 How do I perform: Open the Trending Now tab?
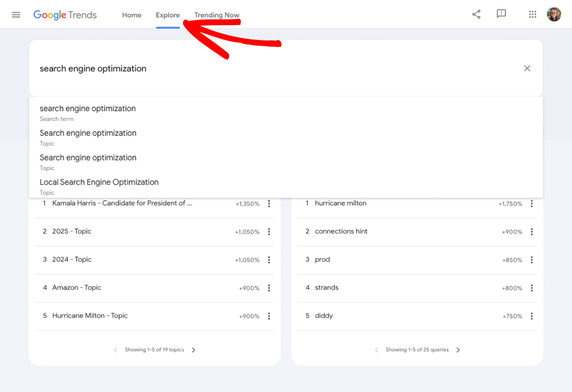pyautogui.click(x=216, y=15)
